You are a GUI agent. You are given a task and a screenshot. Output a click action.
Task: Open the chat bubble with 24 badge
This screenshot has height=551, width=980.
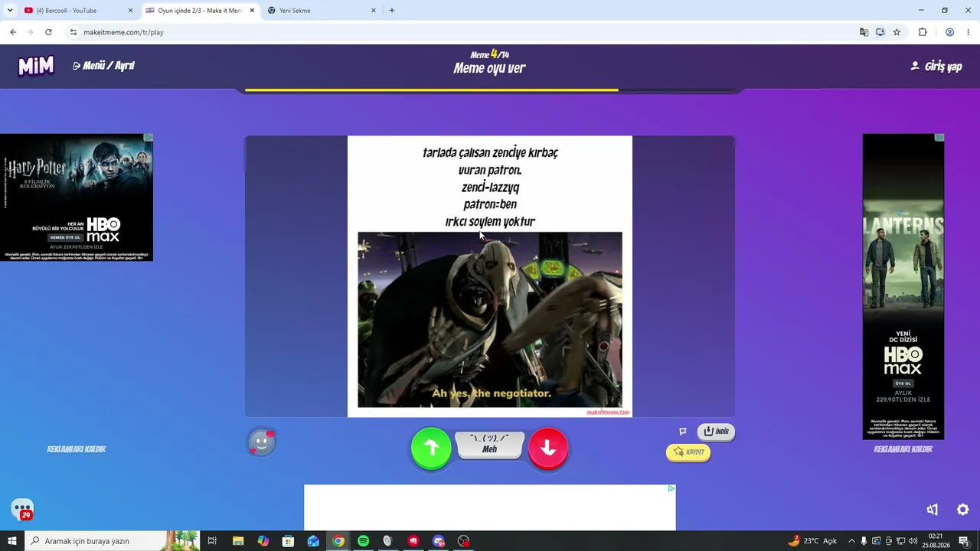[x=22, y=510]
